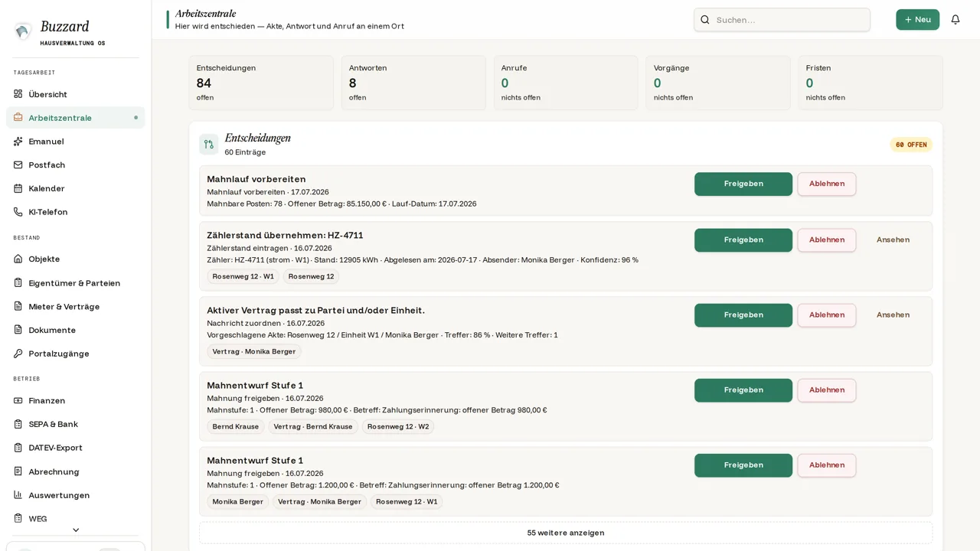
Task: Open the Entscheidungen 84 offen card
Action: 261,83
